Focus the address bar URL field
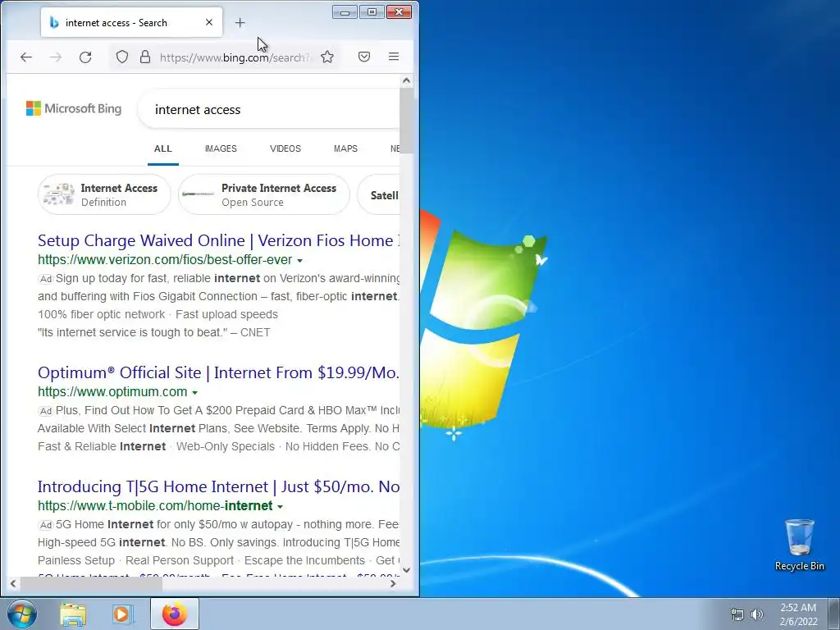The width and height of the screenshot is (840, 630). (x=235, y=57)
